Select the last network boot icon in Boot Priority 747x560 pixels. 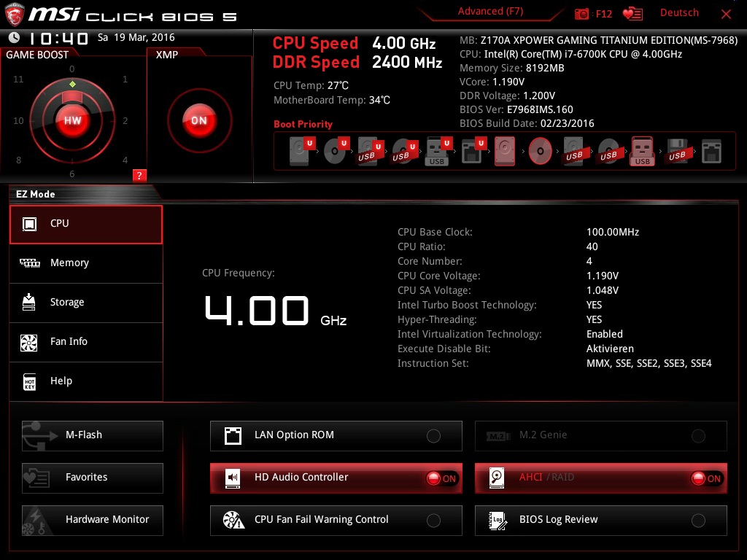(711, 151)
